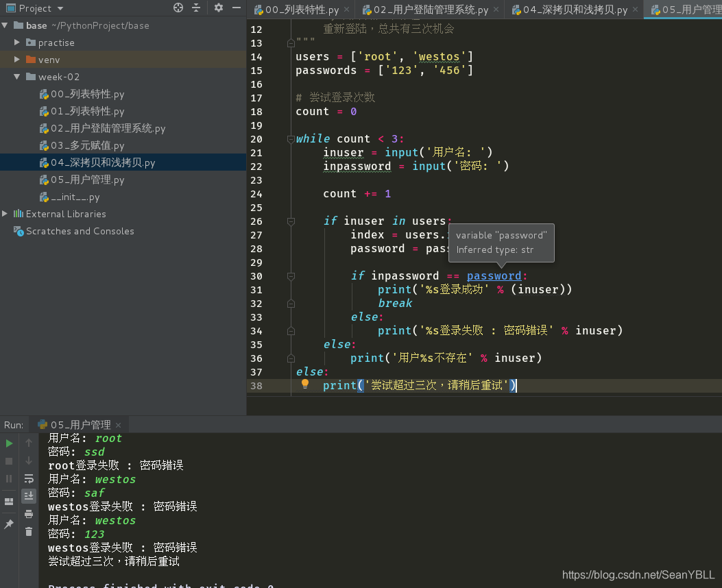Open file 02_用户登陆管理系统.py in tree
Image resolution: width=722 pixels, height=588 pixels.
[102, 128]
